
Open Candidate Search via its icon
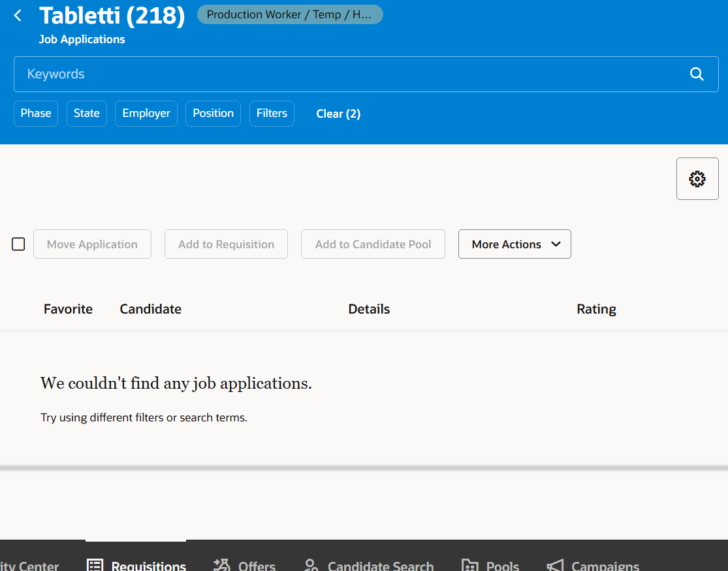coord(309,564)
